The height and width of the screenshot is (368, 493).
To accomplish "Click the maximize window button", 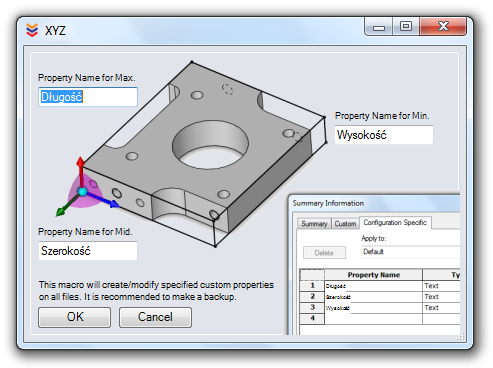I will click(x=406, y=26).
